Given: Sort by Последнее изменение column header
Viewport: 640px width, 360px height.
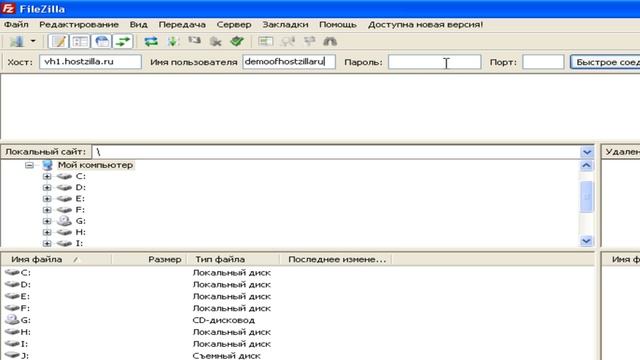Looking at the screenshot, I should pyautogui.click(x=336, y=259).
